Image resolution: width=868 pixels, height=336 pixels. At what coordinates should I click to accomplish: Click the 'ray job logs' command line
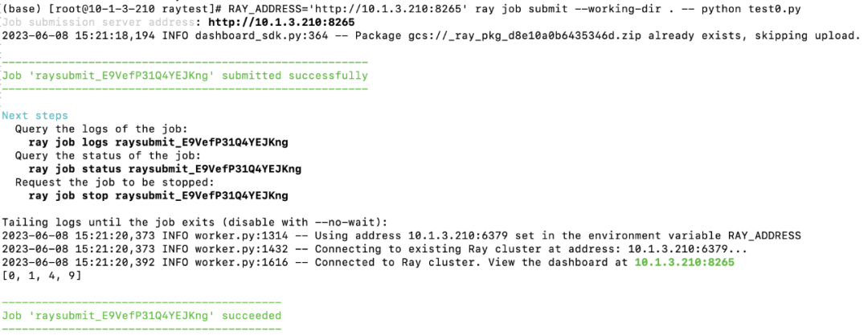click(158, 142)
